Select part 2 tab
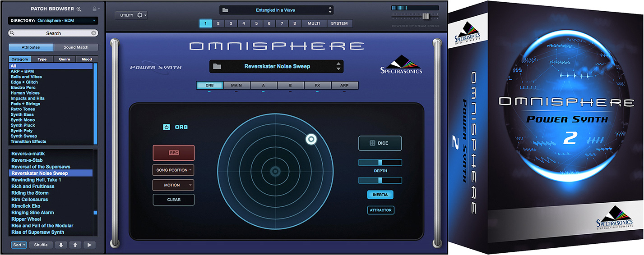Screen dimensions: 644x255 (x=218, y=23)
